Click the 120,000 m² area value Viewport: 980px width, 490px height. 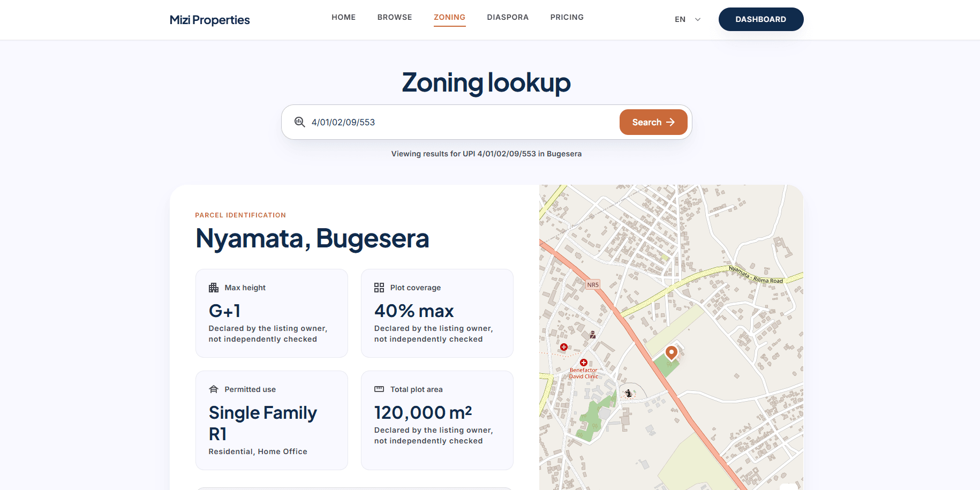(x=423, y=412)
